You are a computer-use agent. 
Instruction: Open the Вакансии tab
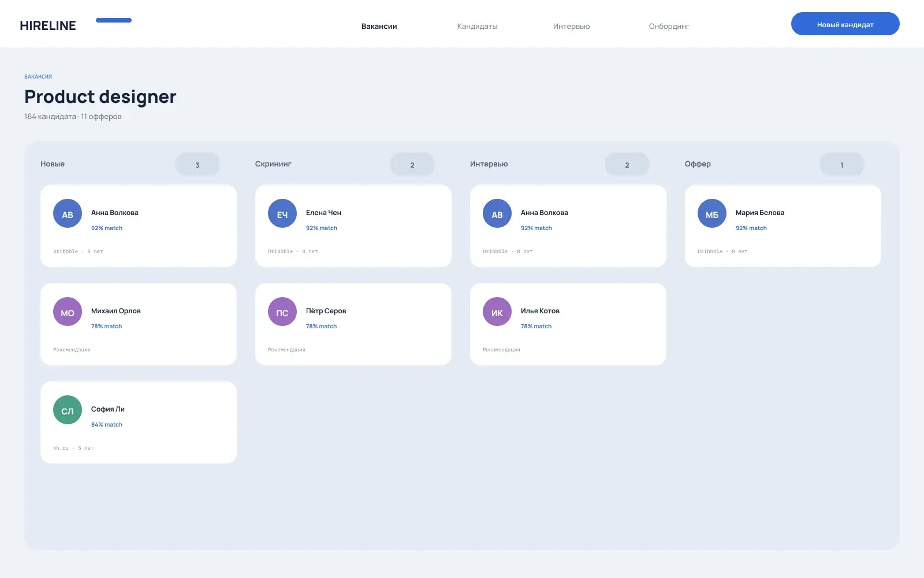(x=379, y=26)
